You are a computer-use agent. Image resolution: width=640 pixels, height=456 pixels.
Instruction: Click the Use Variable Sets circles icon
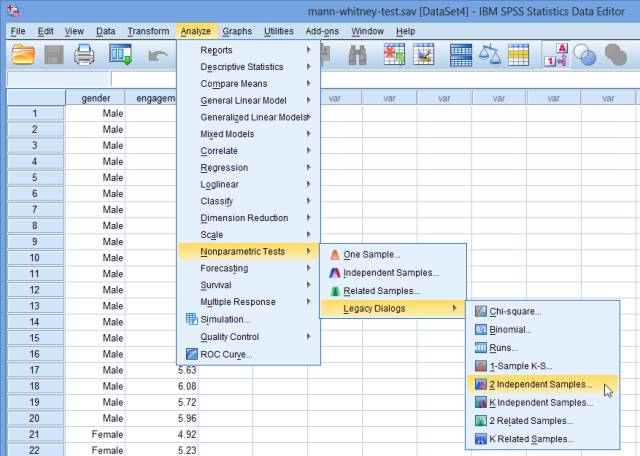click(x=585, y=55)
